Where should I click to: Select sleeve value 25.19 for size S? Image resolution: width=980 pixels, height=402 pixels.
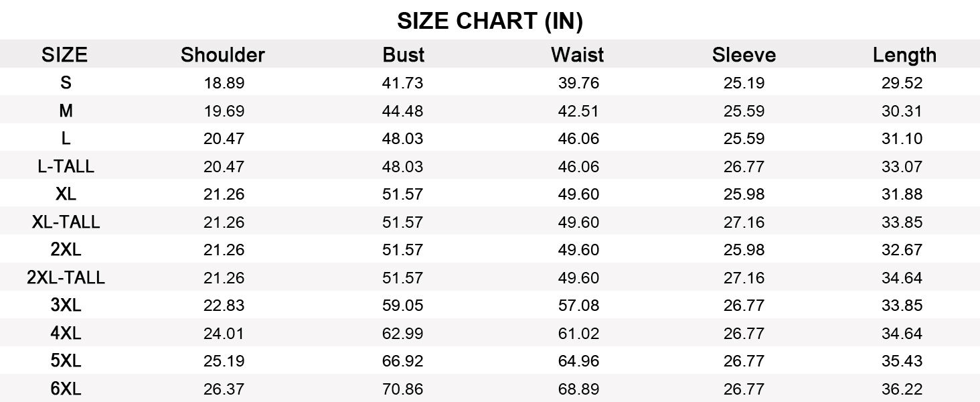[744, 83]
